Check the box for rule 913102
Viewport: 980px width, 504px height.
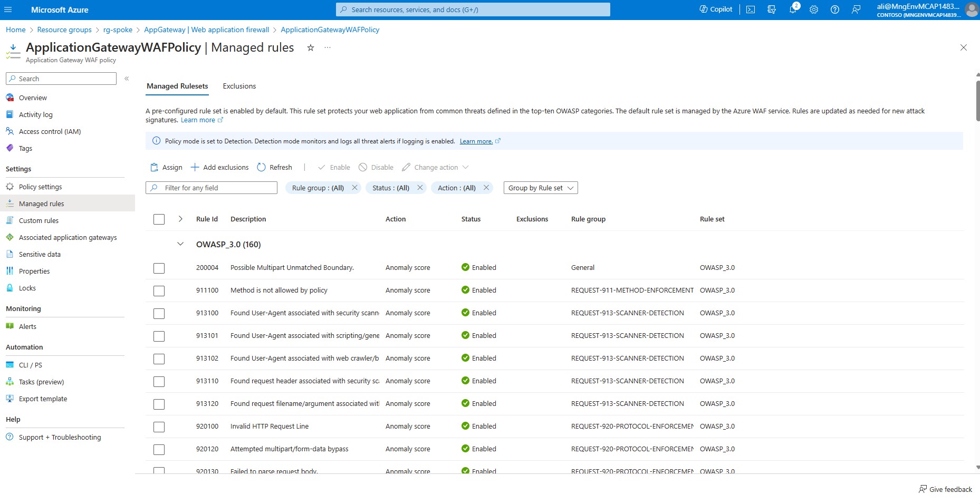tap(159, 359)
